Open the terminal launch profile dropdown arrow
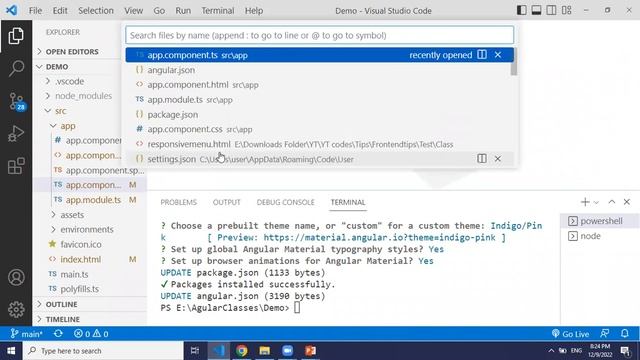Viewport: 640px width, 360px height. 596,202
